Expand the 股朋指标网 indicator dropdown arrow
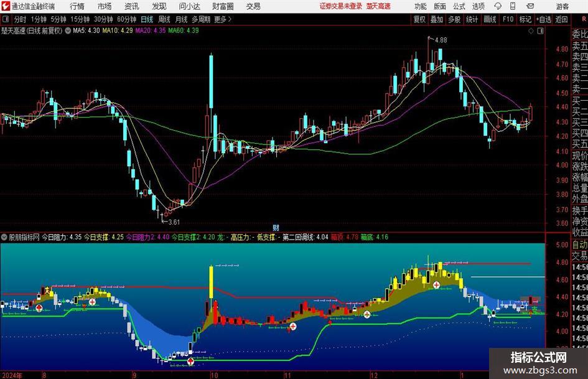Viewport: 588px width, 379px height. (x=4, y=237)
